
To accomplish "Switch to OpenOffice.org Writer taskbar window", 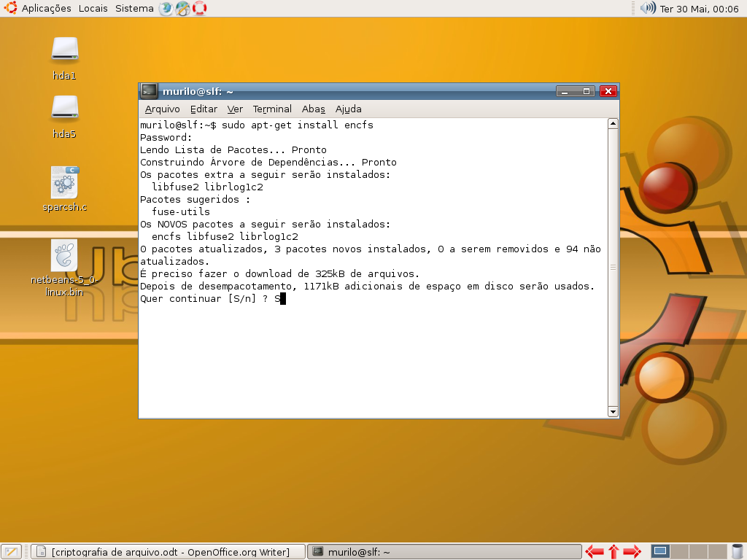I will coord(169,552).
